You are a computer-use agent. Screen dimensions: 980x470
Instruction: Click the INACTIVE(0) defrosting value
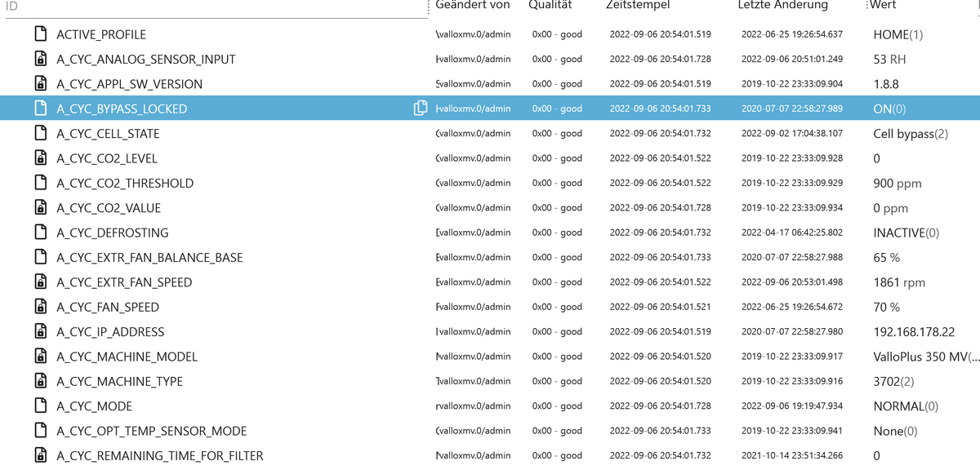[x=906, y=233]
